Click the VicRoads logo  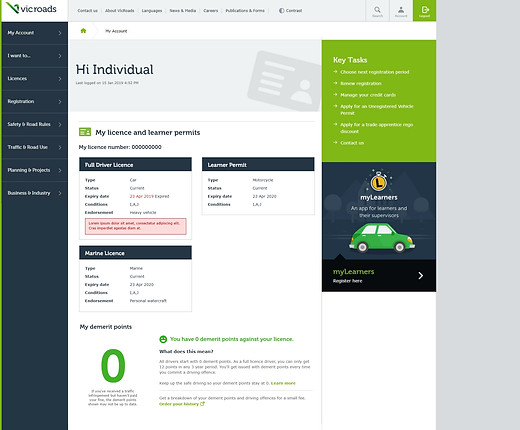32,9
